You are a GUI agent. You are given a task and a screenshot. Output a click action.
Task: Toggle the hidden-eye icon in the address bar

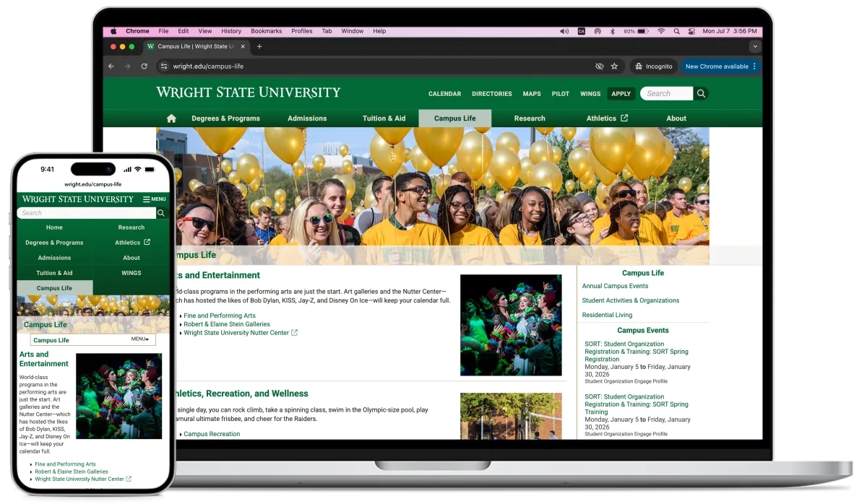click(x=599, y=66)
